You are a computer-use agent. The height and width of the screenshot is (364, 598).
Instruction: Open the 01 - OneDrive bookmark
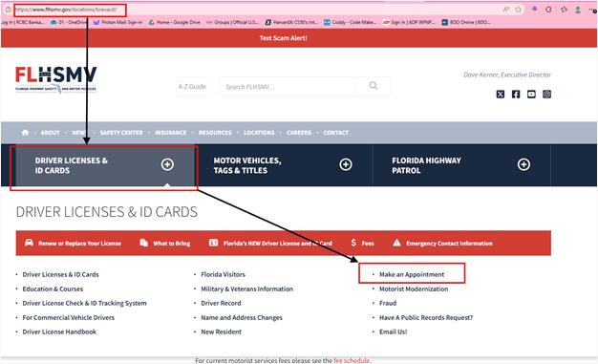69,22
